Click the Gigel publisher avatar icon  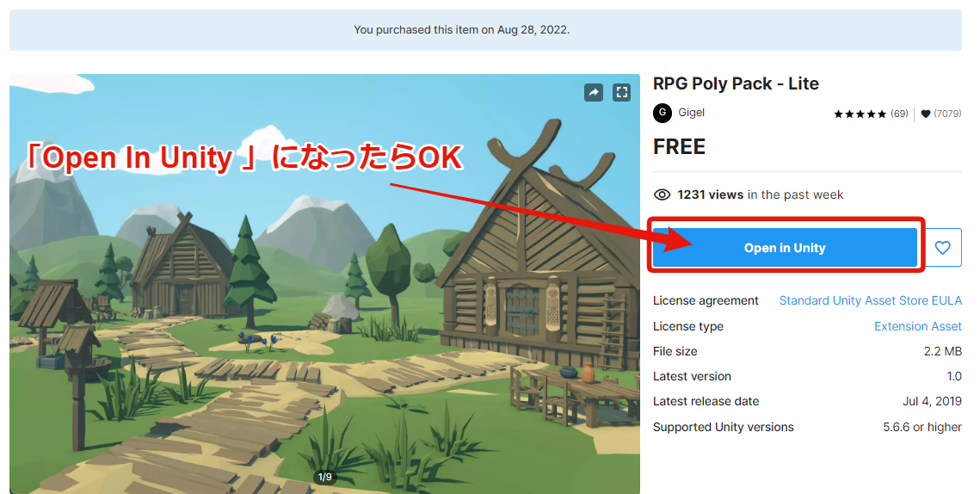[663, 113]
